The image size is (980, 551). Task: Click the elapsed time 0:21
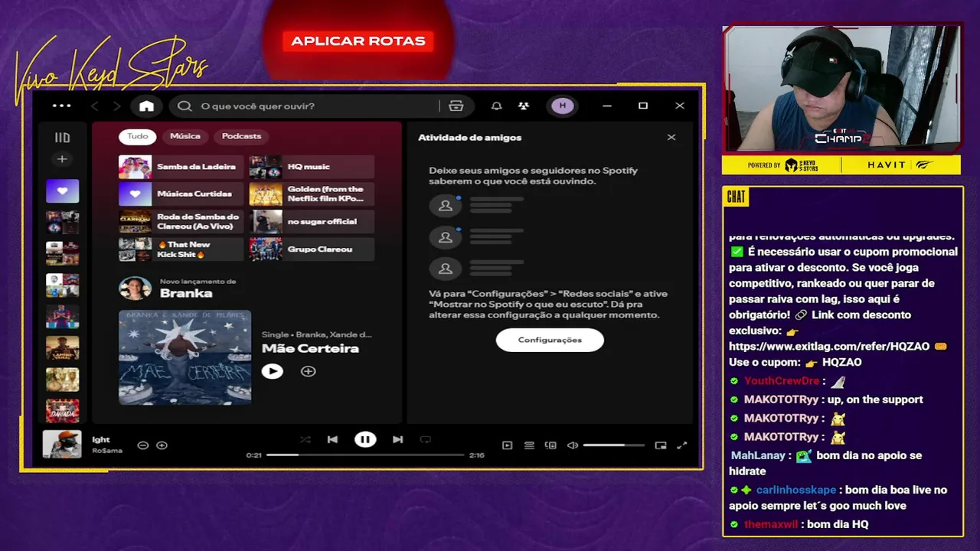(253, 455)
